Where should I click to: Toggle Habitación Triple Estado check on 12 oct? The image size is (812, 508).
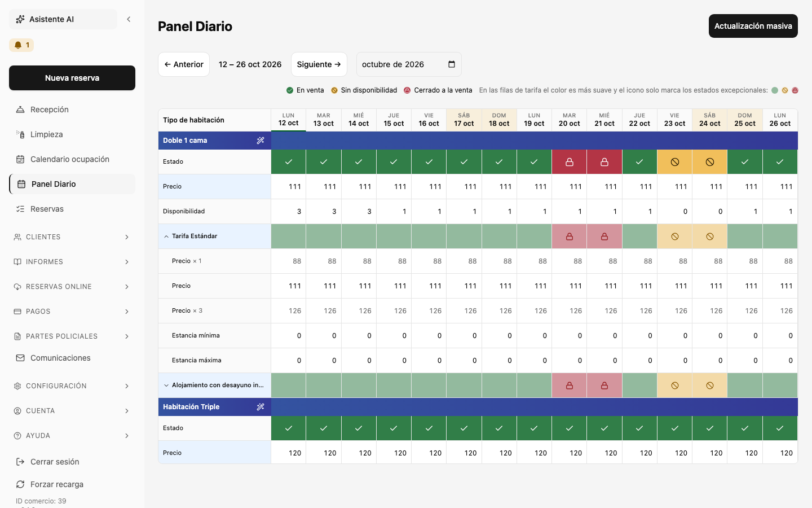289,428
